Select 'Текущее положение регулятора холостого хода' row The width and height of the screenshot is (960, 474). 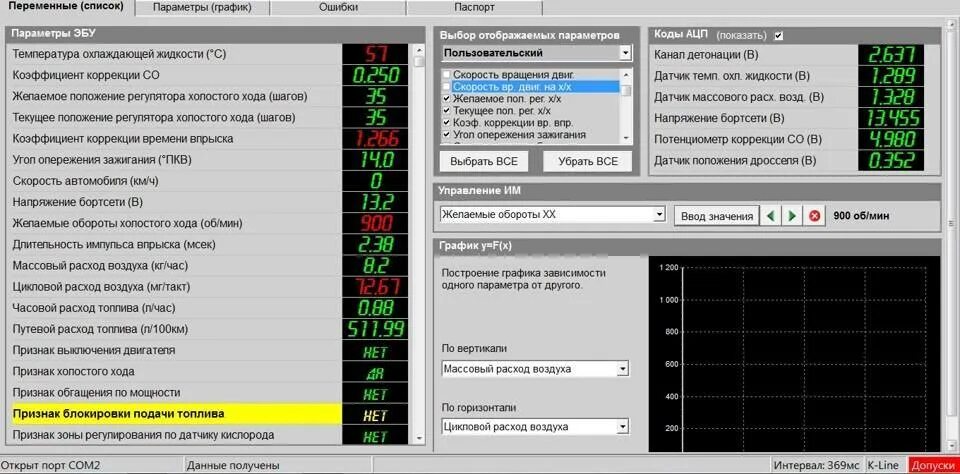208,117
